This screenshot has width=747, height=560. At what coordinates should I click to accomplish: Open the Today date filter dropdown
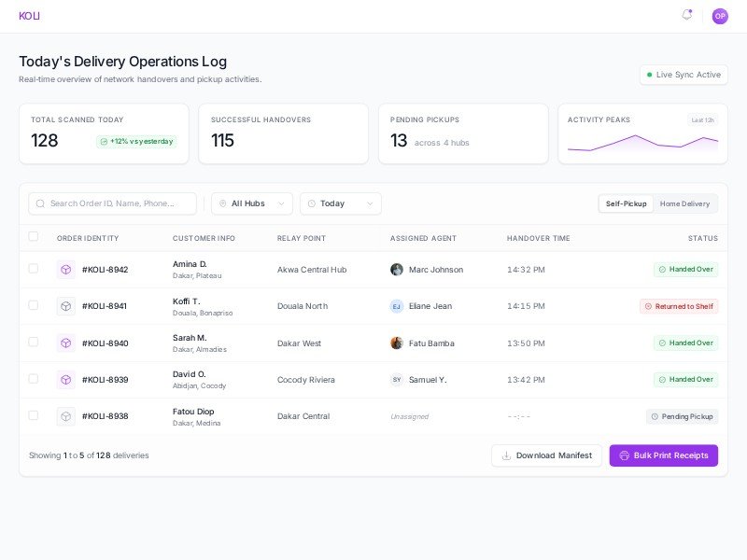pos(340,203)
